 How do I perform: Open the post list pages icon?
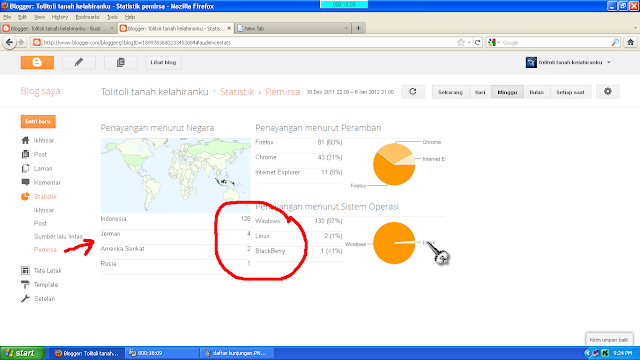coord(121,62)
